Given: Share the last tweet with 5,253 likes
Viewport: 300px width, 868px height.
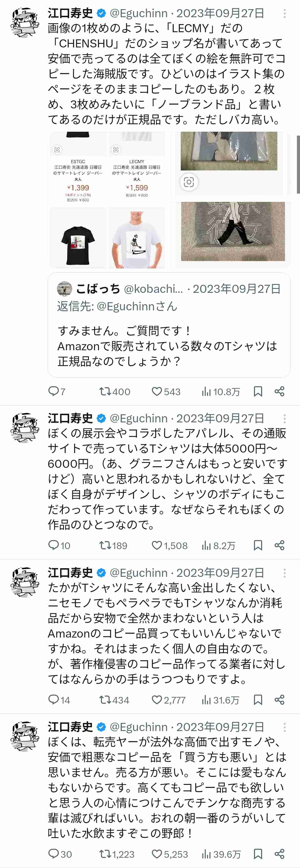Looking at the screenshot, I should tap(279, 854).
